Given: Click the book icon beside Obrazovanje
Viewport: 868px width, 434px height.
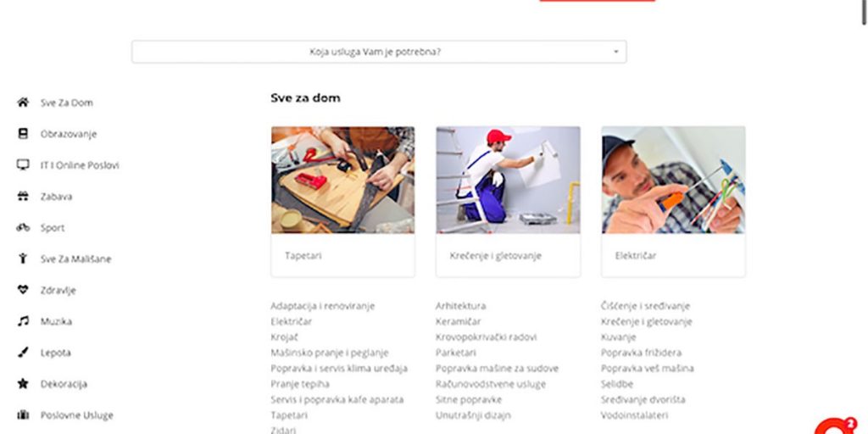Looking at the screenshot, I should tap(23, 133).
